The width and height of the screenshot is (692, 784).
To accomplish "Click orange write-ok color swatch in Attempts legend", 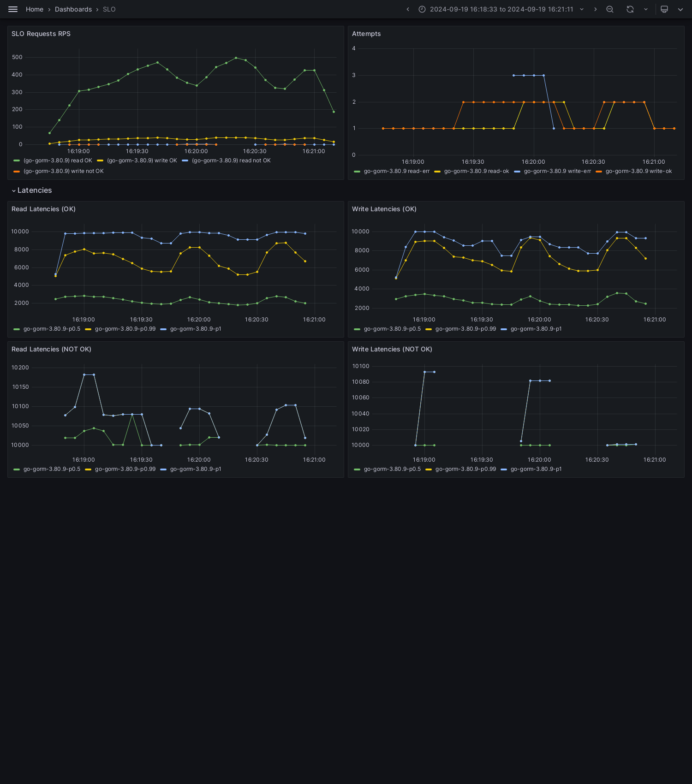I will [x=599, y=171].
